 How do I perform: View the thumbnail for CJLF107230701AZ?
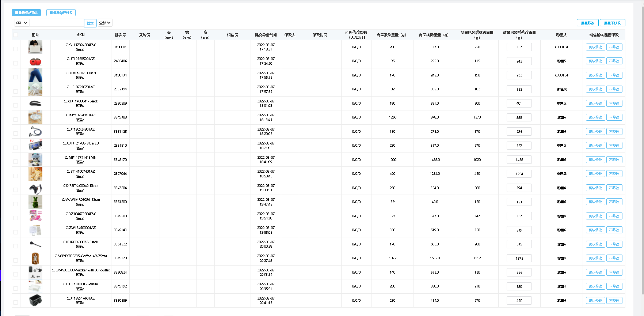click(x=35, y=89)
